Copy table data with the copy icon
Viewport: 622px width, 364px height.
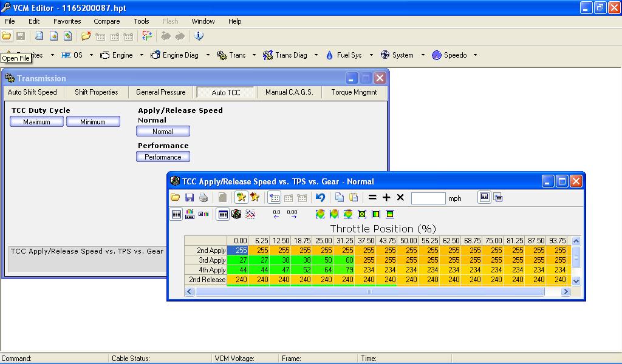339,197
